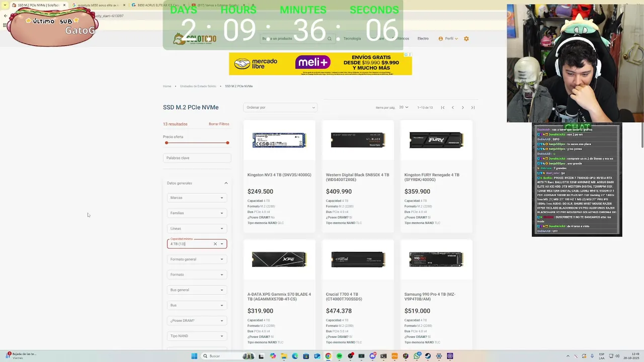Change items per page dropdown showing 20
Viewport: 644px width, 362px height.
[404, 108]
